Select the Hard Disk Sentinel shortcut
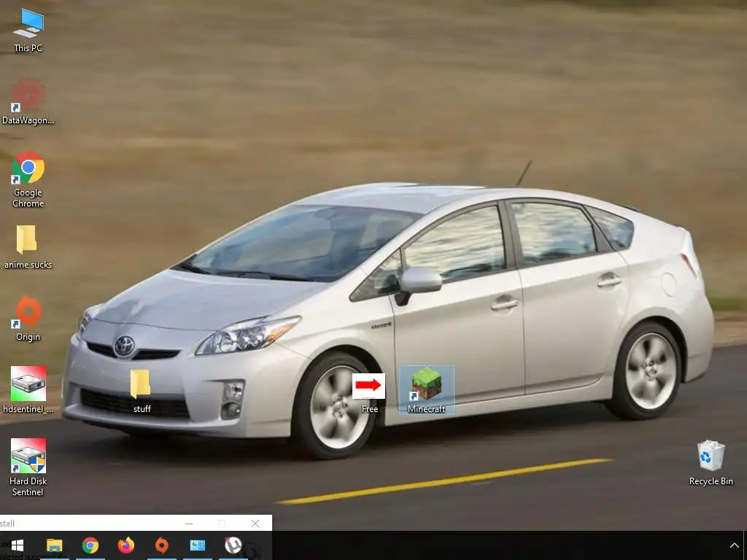The height and width of the screenshot is (560, 747). tap(28, 456)
